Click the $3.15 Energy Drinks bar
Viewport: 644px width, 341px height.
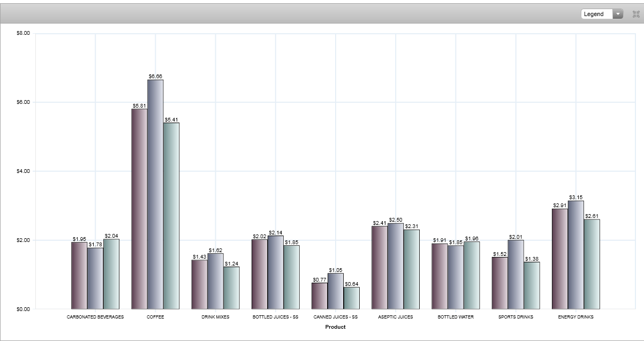[575, 255]
